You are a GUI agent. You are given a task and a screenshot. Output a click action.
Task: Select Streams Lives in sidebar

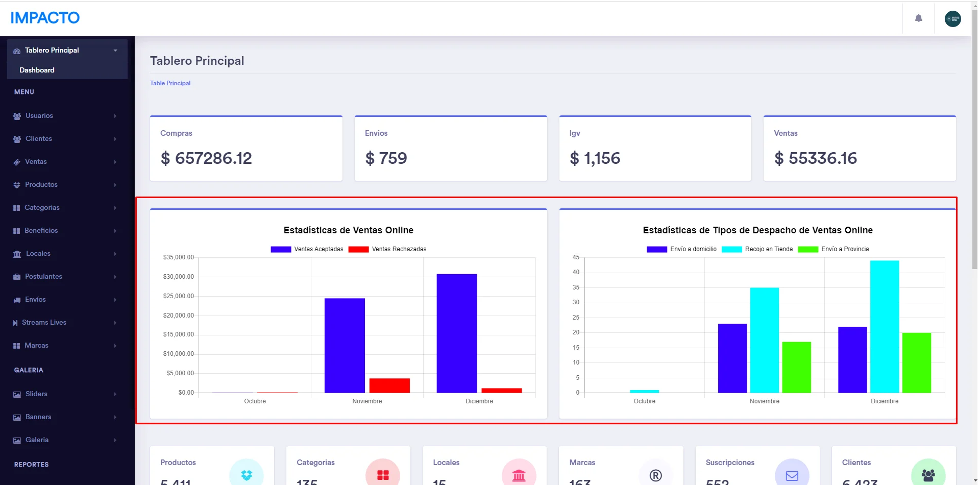point(44,323)
